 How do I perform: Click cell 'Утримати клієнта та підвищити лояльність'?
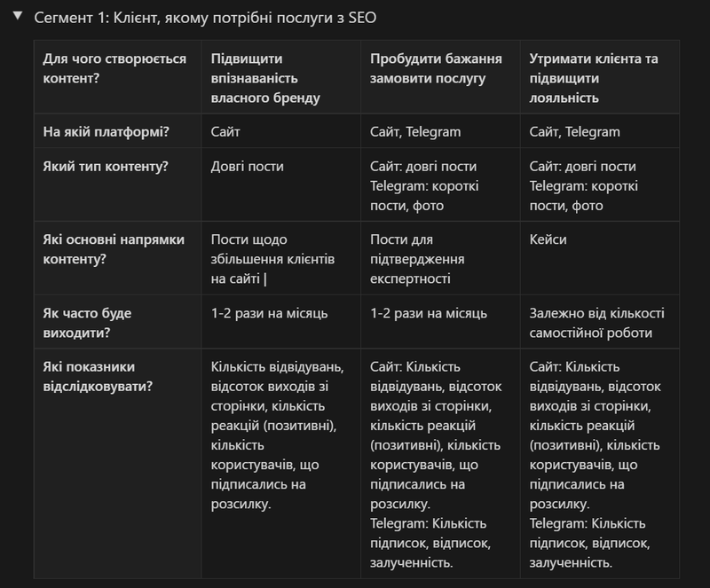600,77
